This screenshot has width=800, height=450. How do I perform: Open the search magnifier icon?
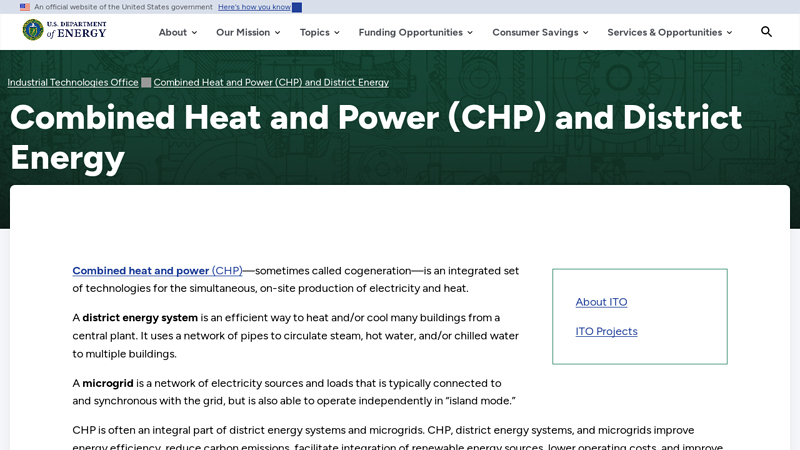click(766, 32)
